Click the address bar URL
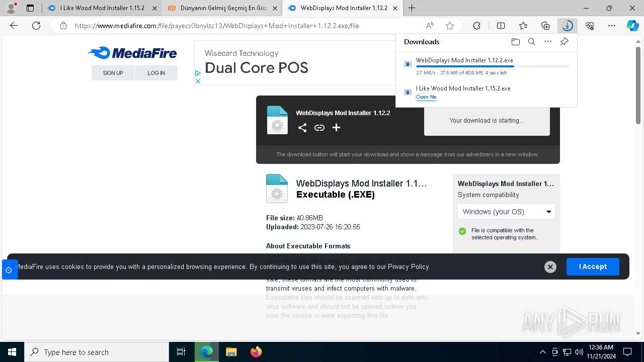644x362 pixels. tap(217, 26)
